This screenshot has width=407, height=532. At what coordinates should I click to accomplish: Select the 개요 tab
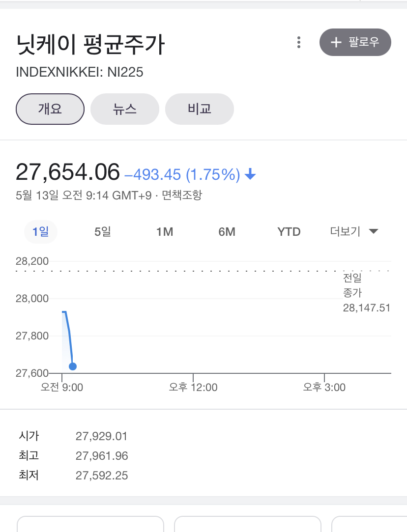coord(50,109)
